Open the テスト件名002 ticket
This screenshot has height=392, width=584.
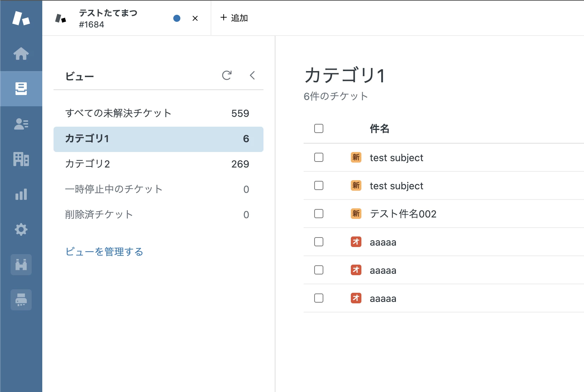coord(403,214)
